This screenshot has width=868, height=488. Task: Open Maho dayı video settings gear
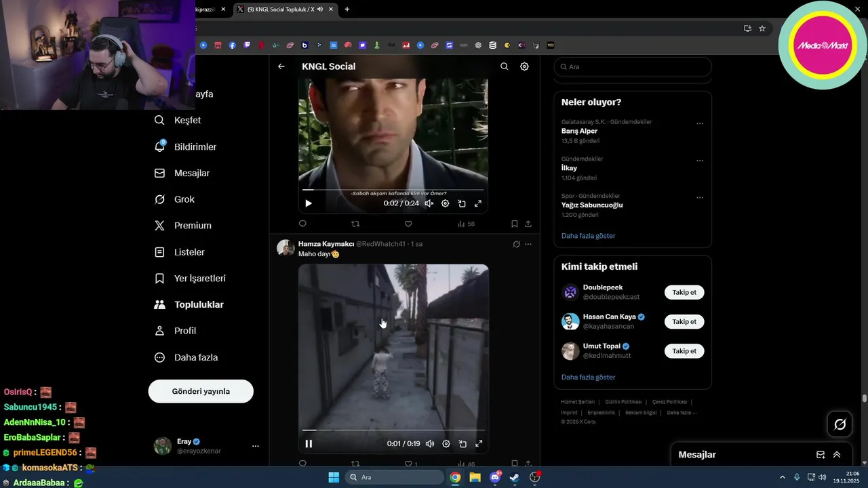coord(446,444)
